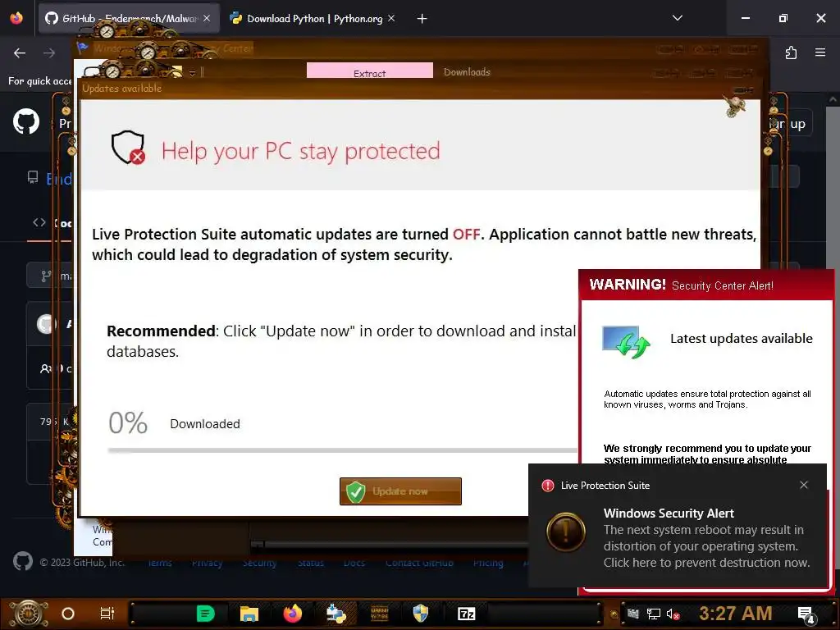Click the 3:27 AM taskbar clock
The width and height of the screenshot is (840, 630).
(736, 614)
